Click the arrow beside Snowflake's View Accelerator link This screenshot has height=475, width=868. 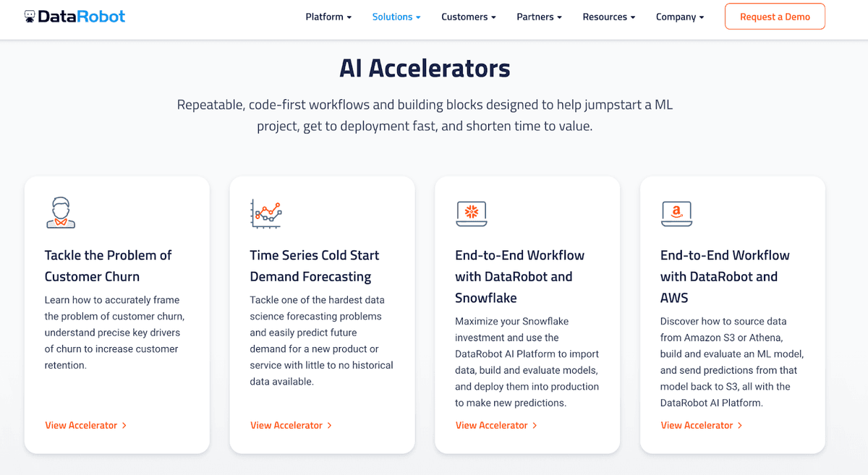(x=535, y=426)
